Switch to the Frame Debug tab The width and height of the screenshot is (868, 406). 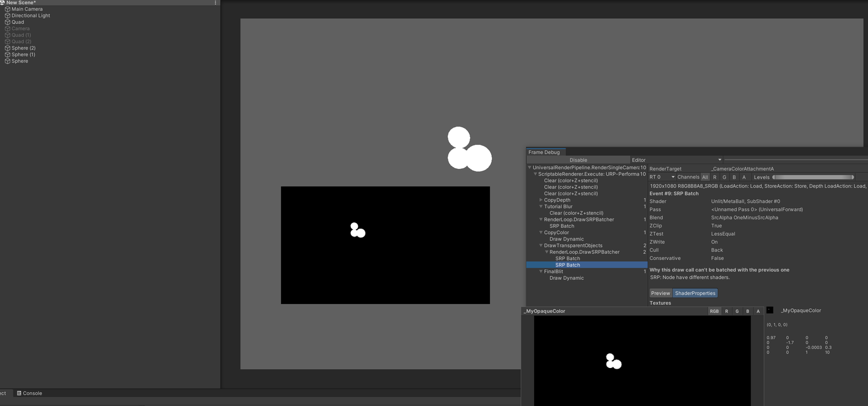(545, 152)
